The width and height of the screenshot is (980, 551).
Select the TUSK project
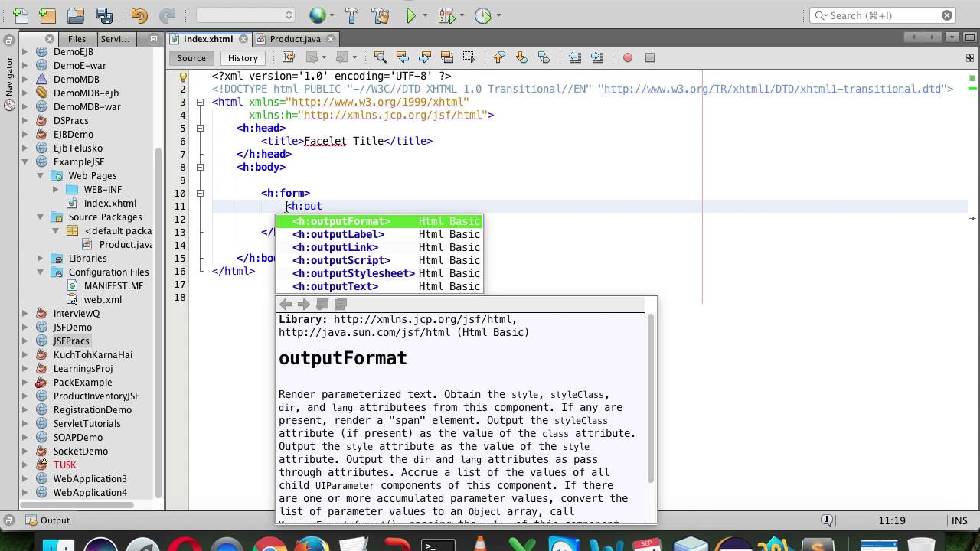tap(64, 465)
